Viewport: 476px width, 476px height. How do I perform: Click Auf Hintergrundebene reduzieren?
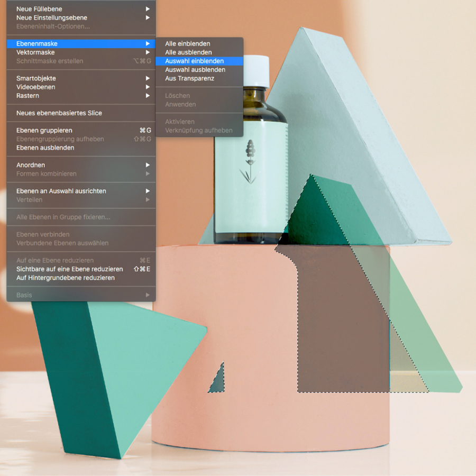(66, 278)
